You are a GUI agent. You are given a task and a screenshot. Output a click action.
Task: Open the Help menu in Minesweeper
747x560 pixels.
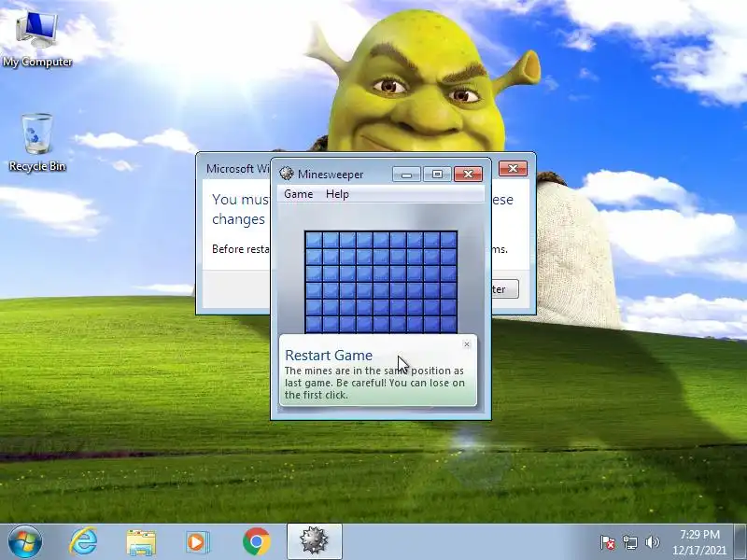pyautogui.click(x=337, y=194)
